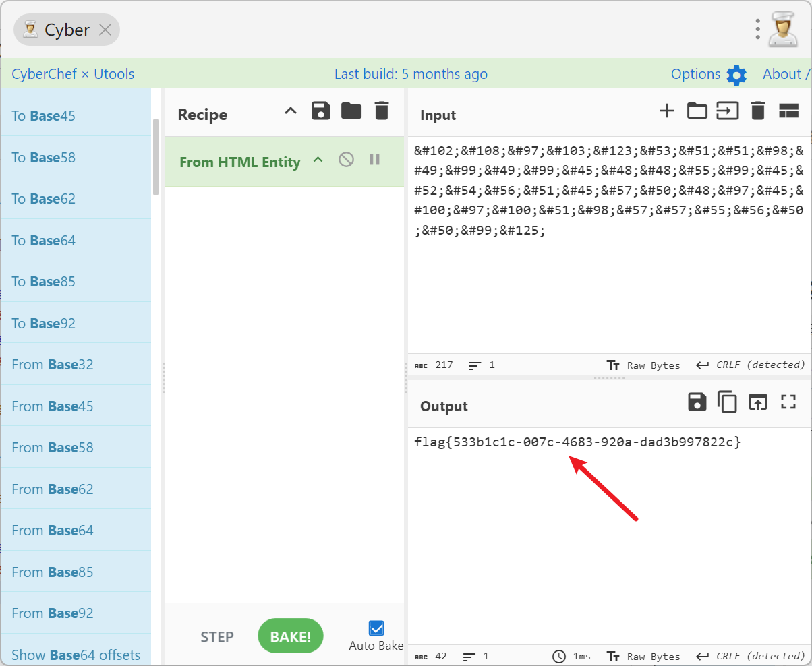This screenshot has height=666, width=812.
Task: Clear input with trash icon
Action: [x=758, y=111]
